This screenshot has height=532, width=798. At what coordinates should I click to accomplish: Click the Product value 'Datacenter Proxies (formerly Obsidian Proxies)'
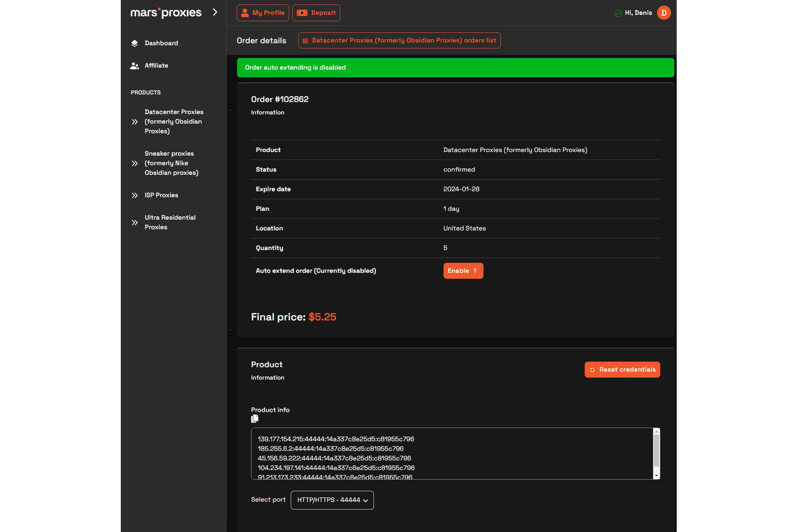tap(515, 150)
